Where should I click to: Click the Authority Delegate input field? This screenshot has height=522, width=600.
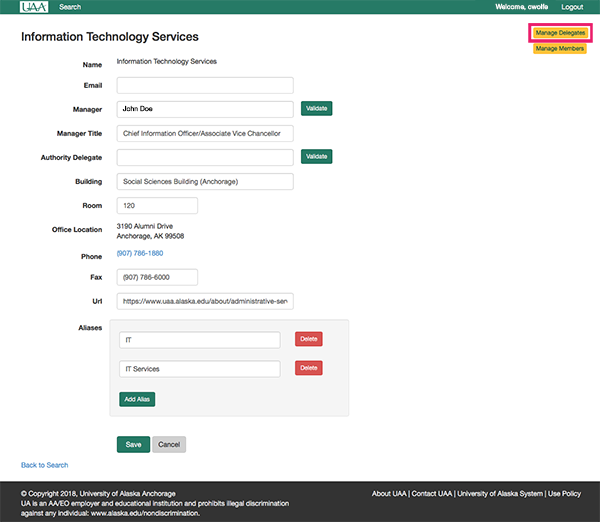204,157
